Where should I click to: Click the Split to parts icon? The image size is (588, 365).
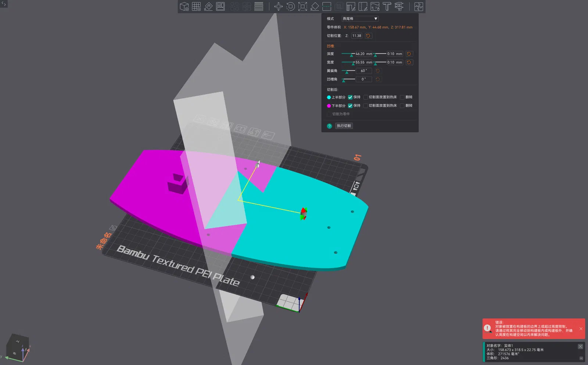click(x=247, y=7)
